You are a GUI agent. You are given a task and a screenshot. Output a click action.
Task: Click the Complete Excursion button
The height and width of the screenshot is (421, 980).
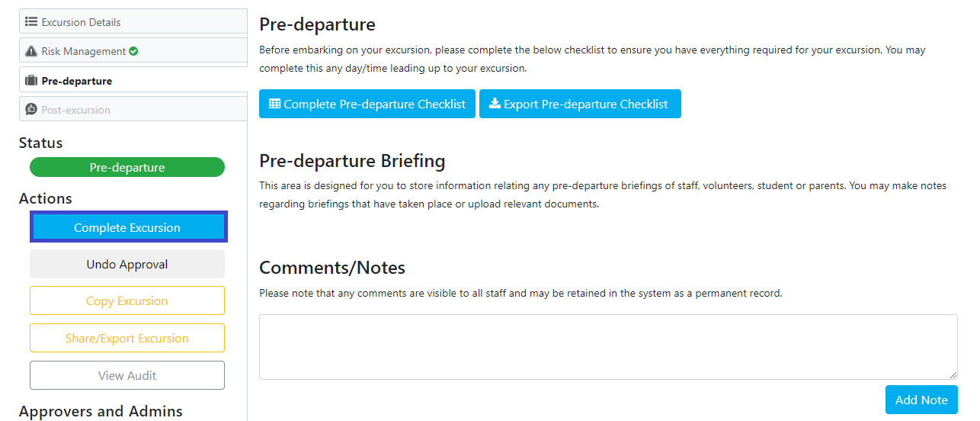[128, 227]
